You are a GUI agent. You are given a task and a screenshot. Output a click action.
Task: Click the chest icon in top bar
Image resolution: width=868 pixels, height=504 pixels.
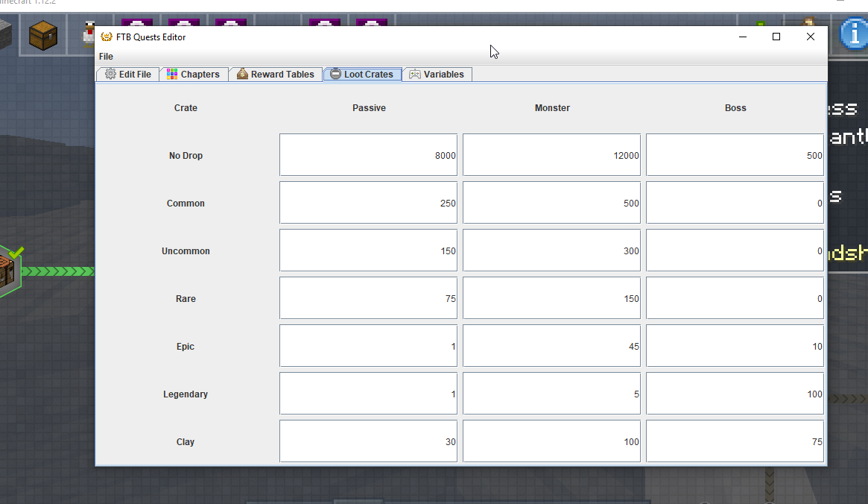pos(43,35)
